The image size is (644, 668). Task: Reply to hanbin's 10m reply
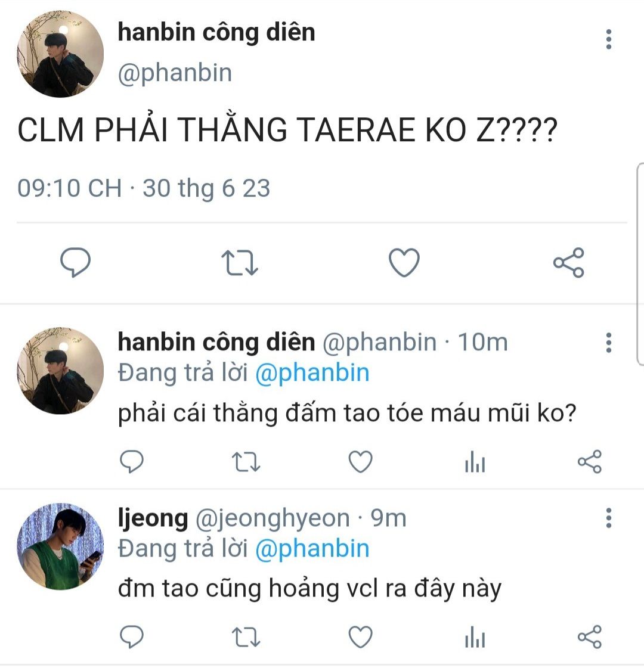(132, 461)
